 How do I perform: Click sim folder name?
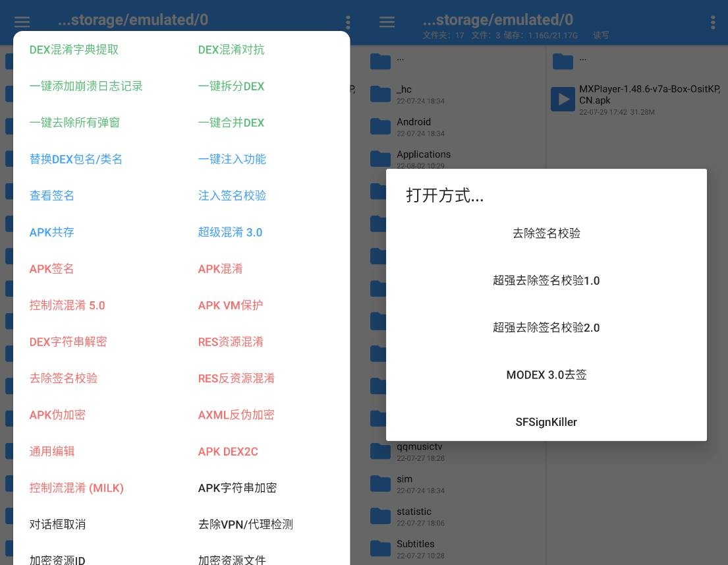tap(405, 479)
